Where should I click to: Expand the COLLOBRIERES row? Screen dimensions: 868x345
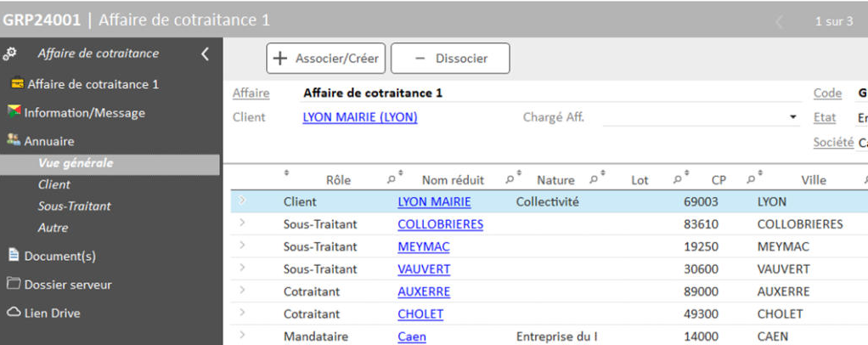[241, 223]
